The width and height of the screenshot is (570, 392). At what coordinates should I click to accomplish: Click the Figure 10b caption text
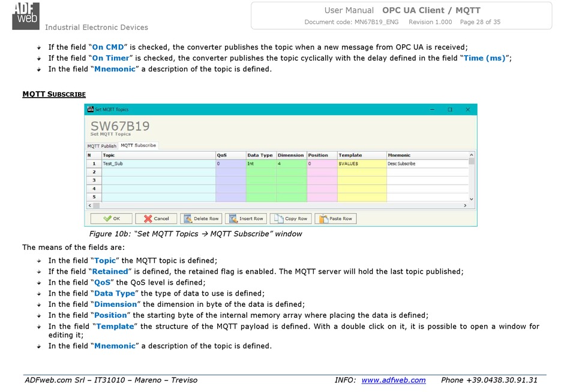pyautogui.click(x=196, y=234)
